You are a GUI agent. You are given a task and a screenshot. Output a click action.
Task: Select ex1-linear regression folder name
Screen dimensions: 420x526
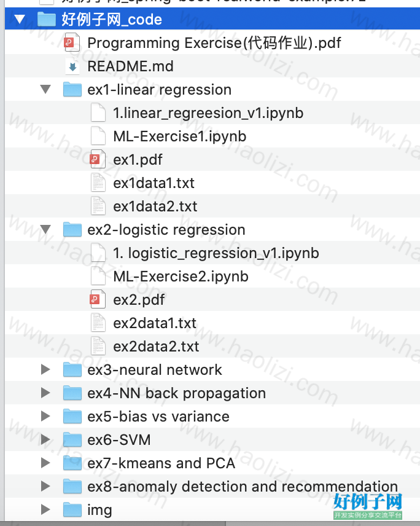(160, 90)
